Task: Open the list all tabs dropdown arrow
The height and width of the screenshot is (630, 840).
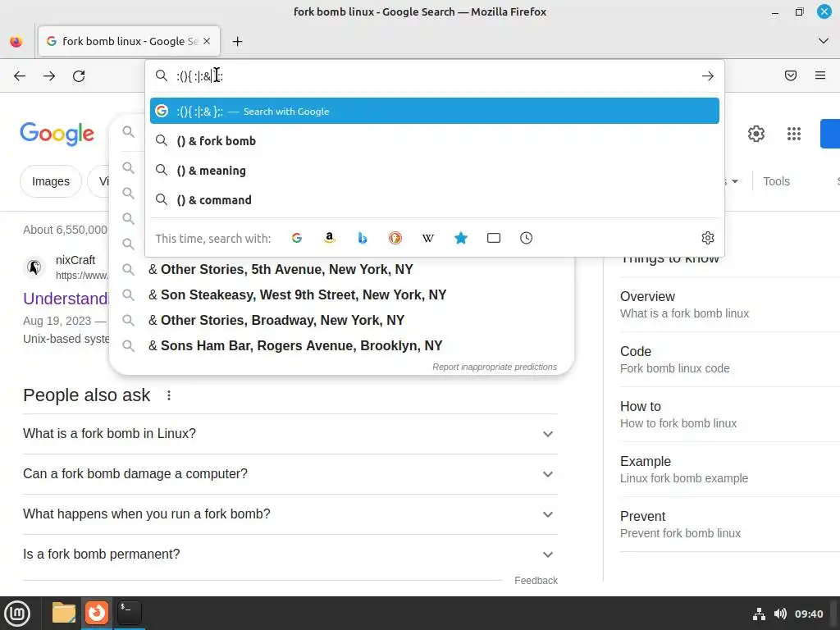Action: tap(824, 41)
